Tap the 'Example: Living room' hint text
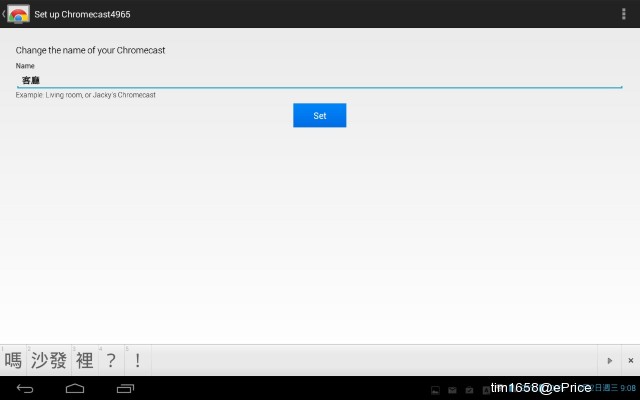This screenshot has width=640, height=400. pos(85,95)
